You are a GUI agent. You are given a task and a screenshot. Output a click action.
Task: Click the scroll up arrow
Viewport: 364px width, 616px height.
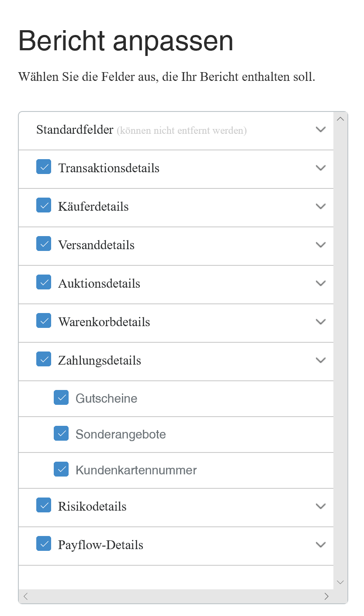(x=341, y=119)
